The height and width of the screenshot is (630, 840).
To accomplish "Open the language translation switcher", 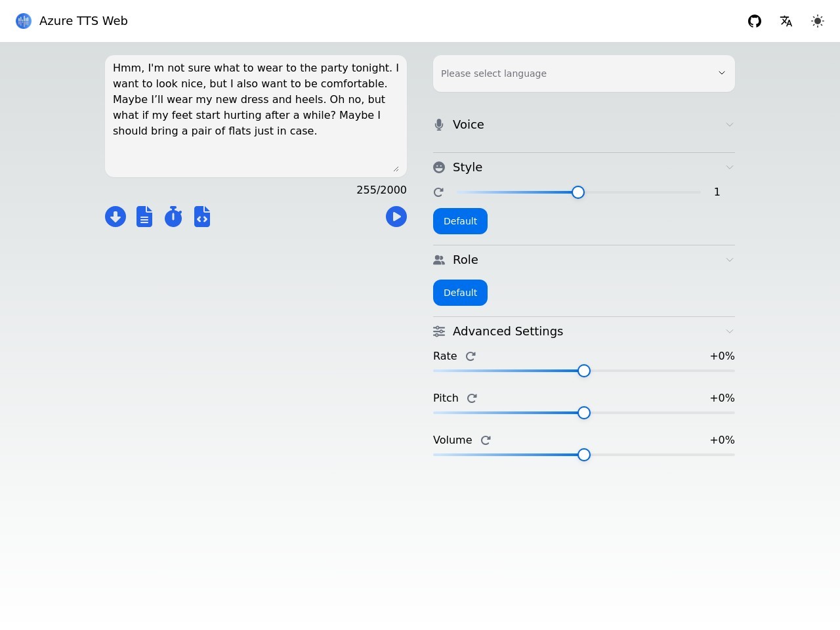I will [786, 21].
